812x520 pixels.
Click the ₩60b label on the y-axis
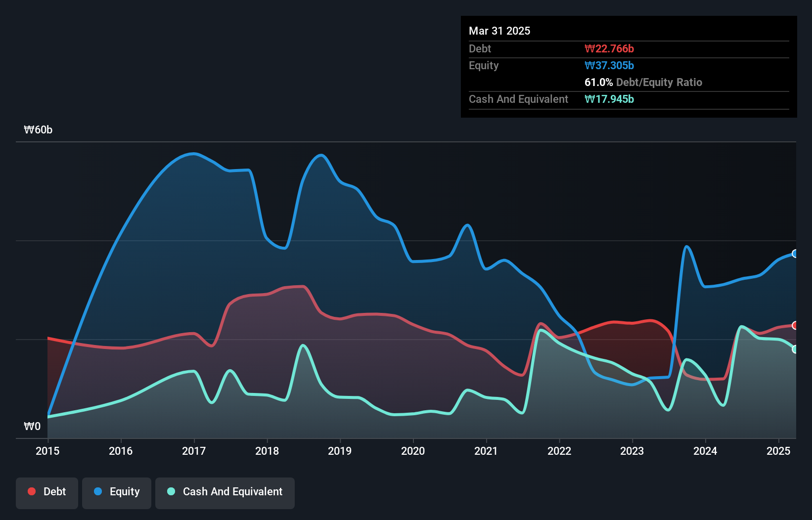tap(38, 130)
